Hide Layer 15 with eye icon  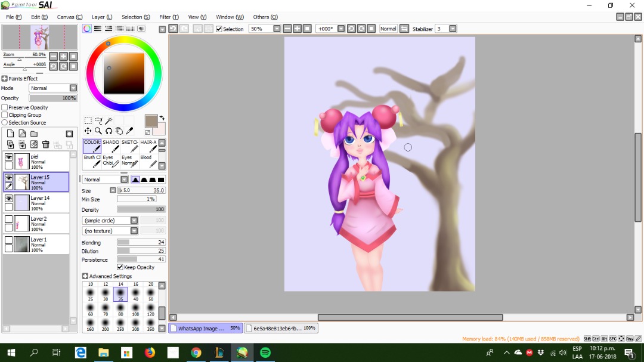point(8,178)
